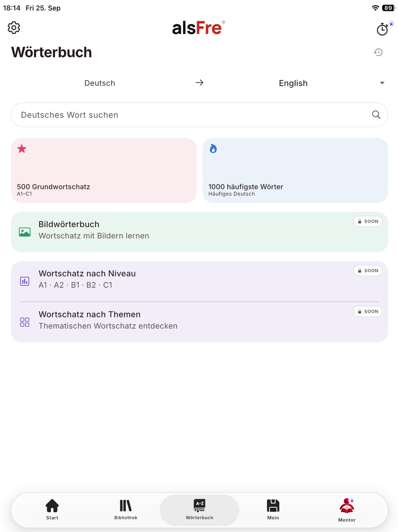Open 1000 häufigste Wörter card
This screenshot has height=532, width=399.
tap(295, 170)
